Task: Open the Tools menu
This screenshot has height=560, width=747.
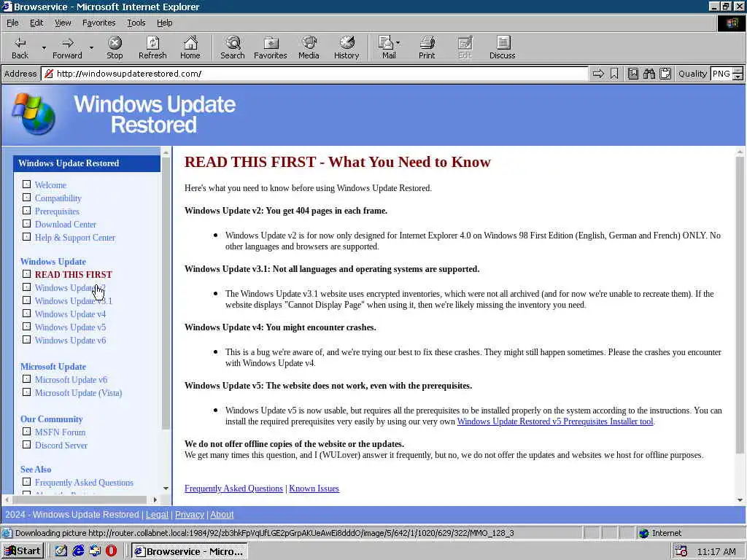Action: point(136,23)
